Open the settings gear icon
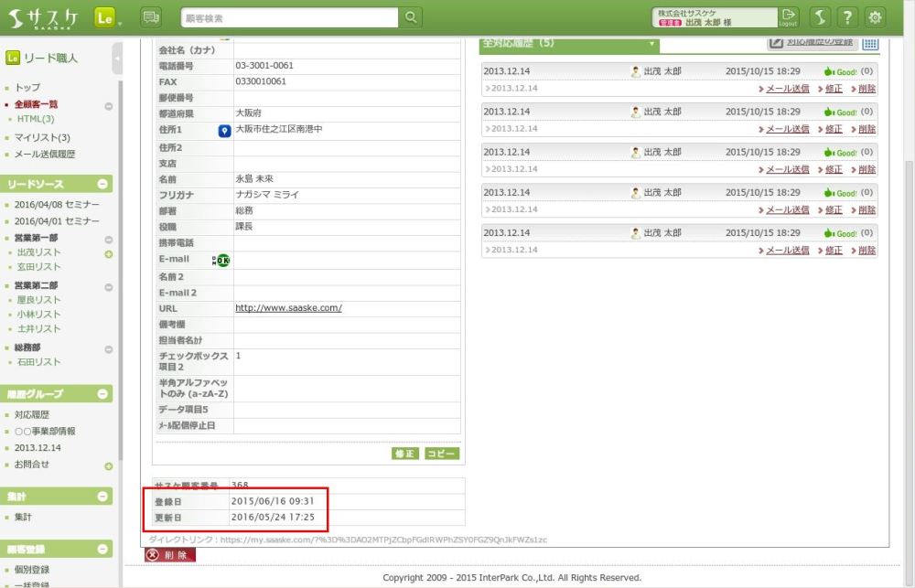The width and height of the screenshot is (915, 588). (876, 17)
